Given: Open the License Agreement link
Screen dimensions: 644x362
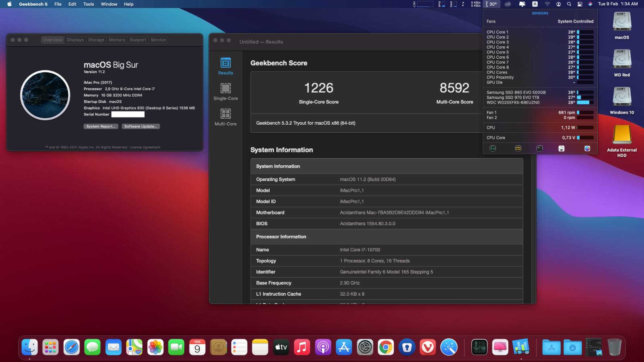Looking at the screenshot, I should pyautogui.click(x=145, y=147).
